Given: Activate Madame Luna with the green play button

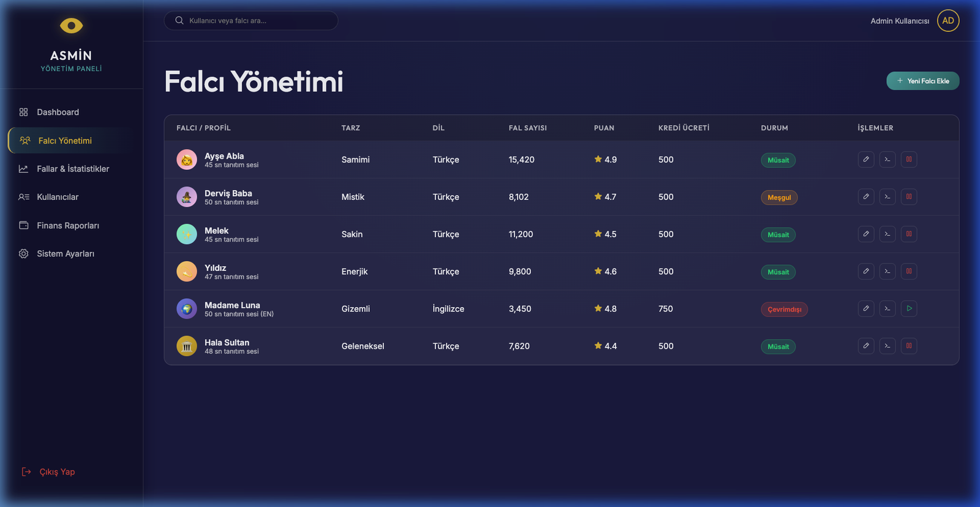Looking at the screenshot, I should 909,309.
